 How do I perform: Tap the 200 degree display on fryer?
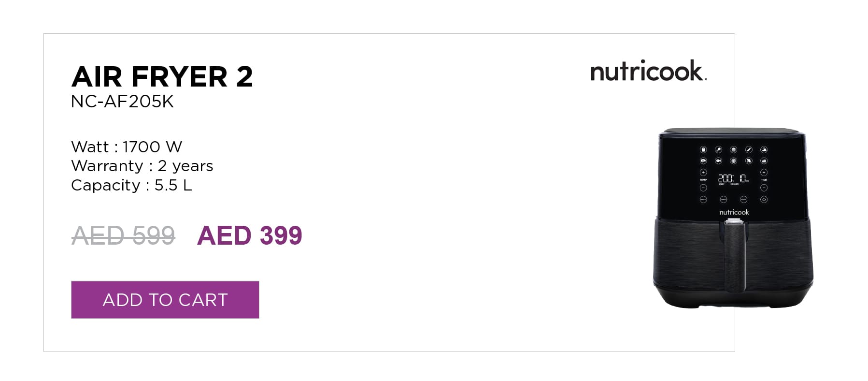click(726, 178)
